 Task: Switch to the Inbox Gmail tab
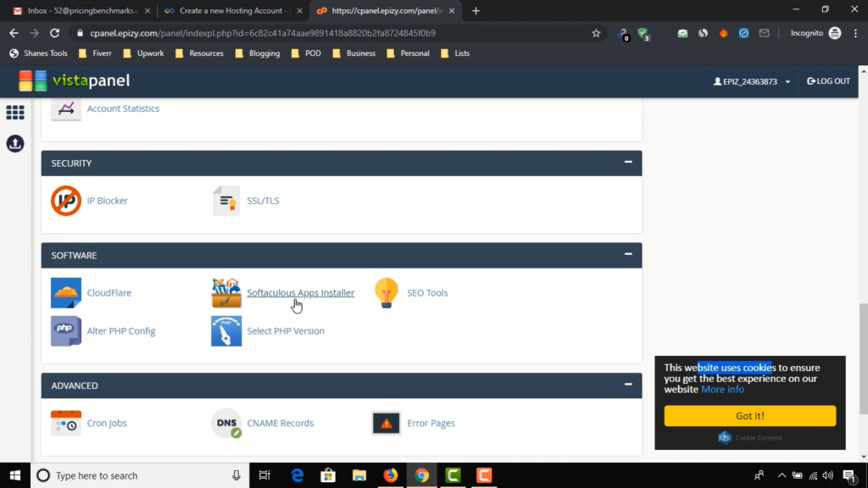pyautogui.click(x=81, y=10)
